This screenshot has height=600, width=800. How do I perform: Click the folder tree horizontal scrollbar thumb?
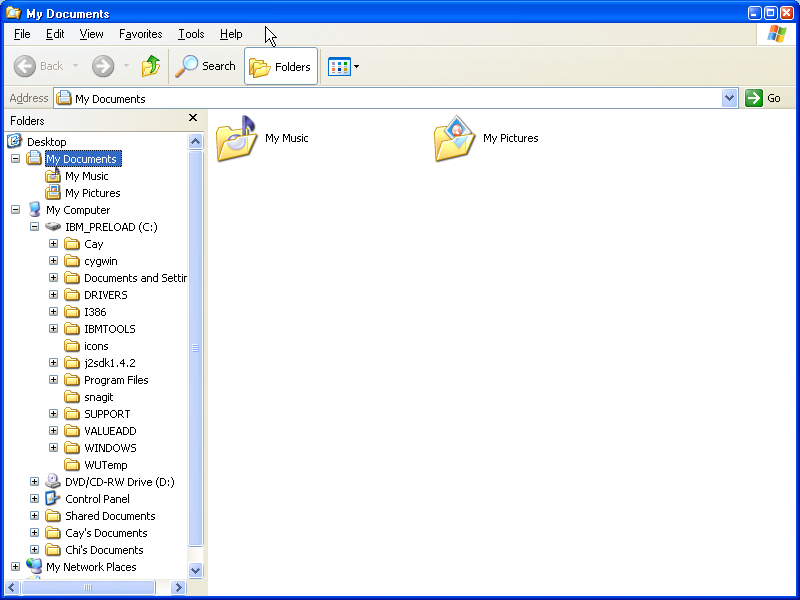click(x=88, y=587)
